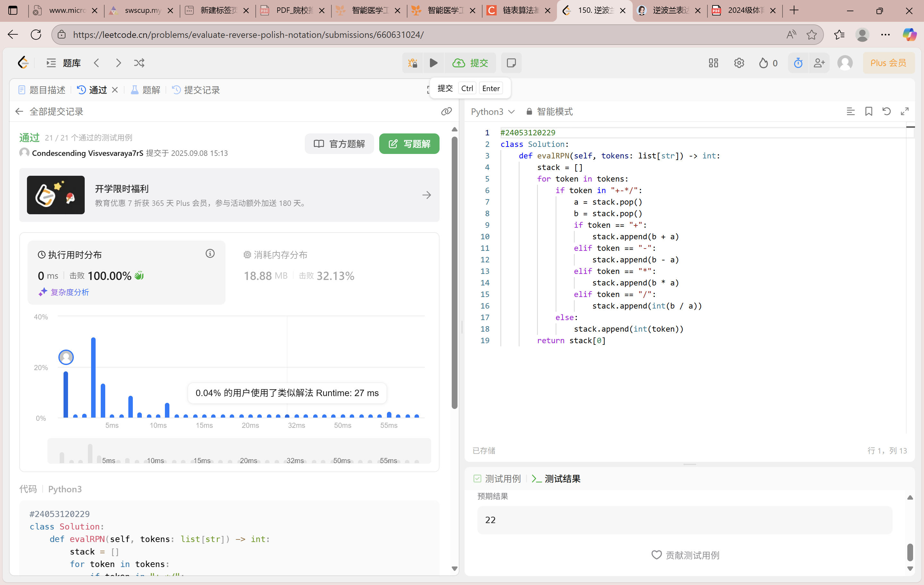Click the shuffle random problem icon
Viewport: 924px width, 585px height.
139,63
